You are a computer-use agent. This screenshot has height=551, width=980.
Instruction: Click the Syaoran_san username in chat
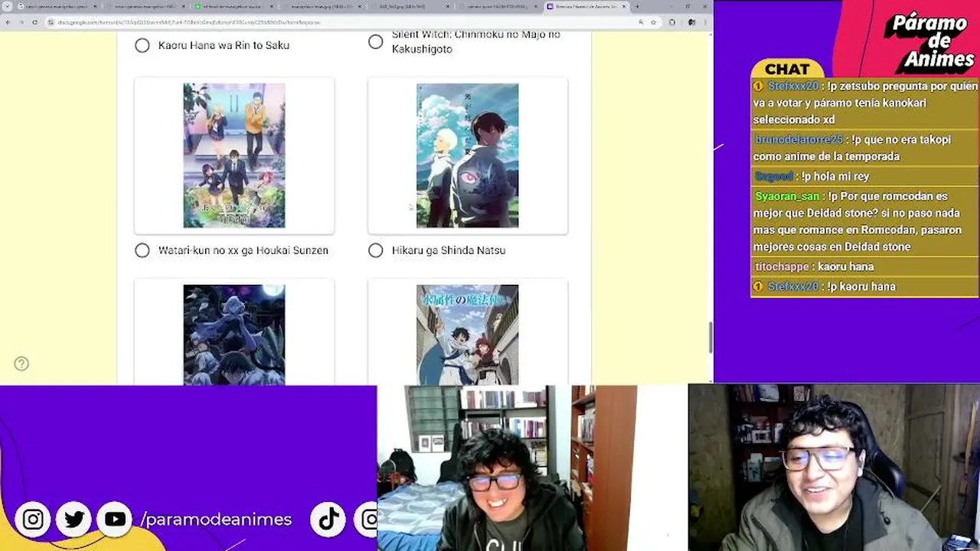(x=787, y=197)
